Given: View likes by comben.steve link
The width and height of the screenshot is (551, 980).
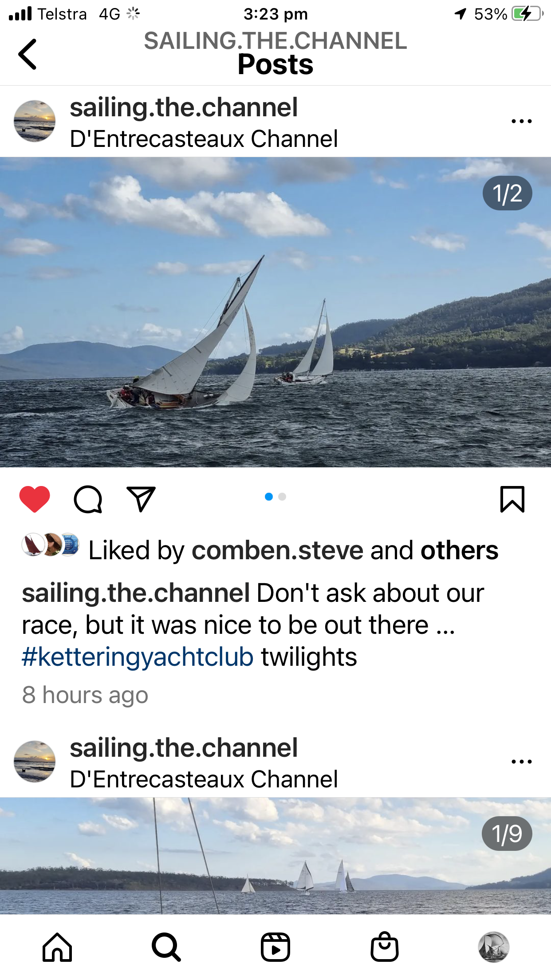Looking at the screenshot, I should point(277,550).
